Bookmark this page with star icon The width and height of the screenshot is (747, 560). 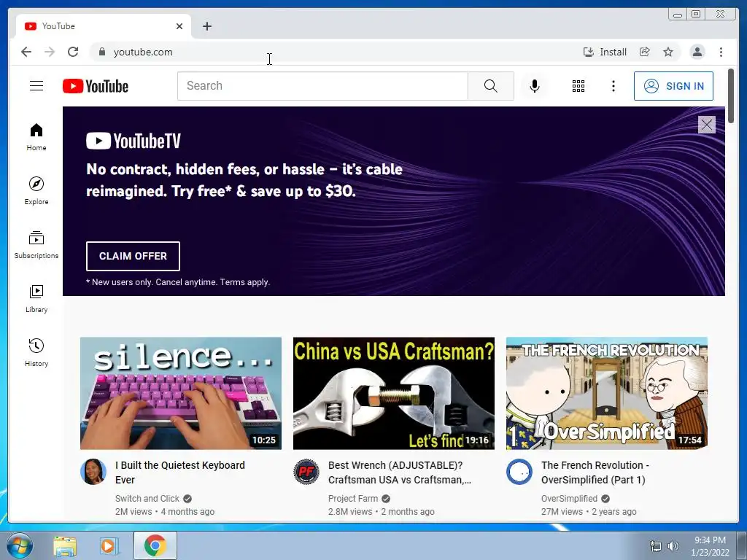click(668, 52)
